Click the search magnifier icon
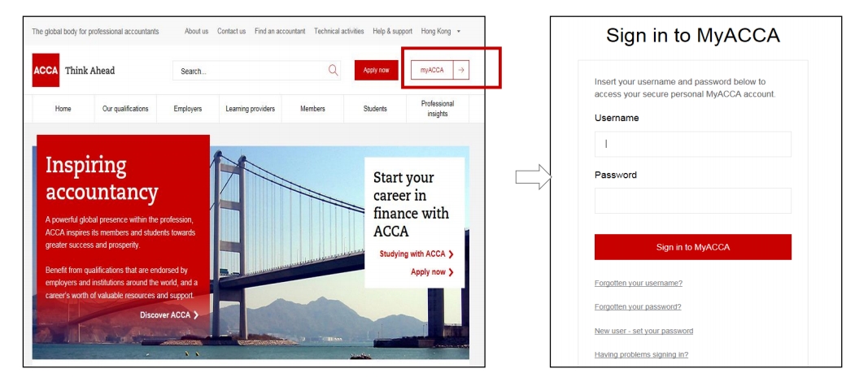Image resolution: width=868 pixels, height=386 pixels. [333, 70]
